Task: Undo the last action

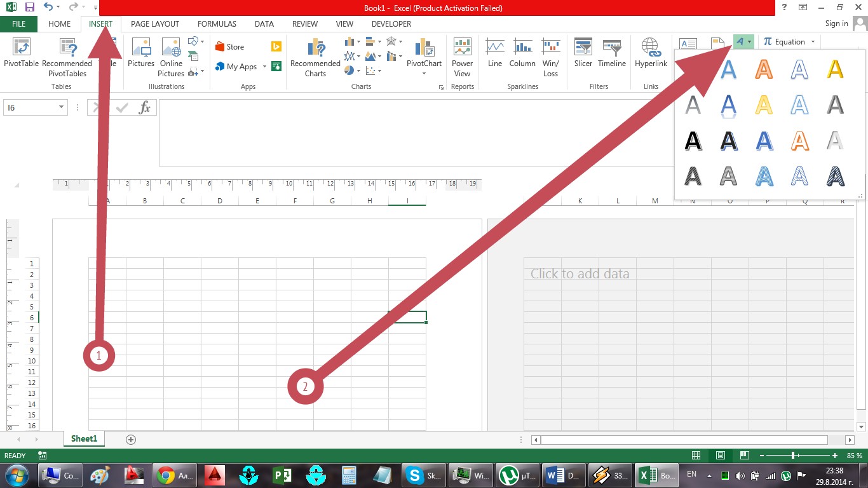Action: [x=48, y=8]
